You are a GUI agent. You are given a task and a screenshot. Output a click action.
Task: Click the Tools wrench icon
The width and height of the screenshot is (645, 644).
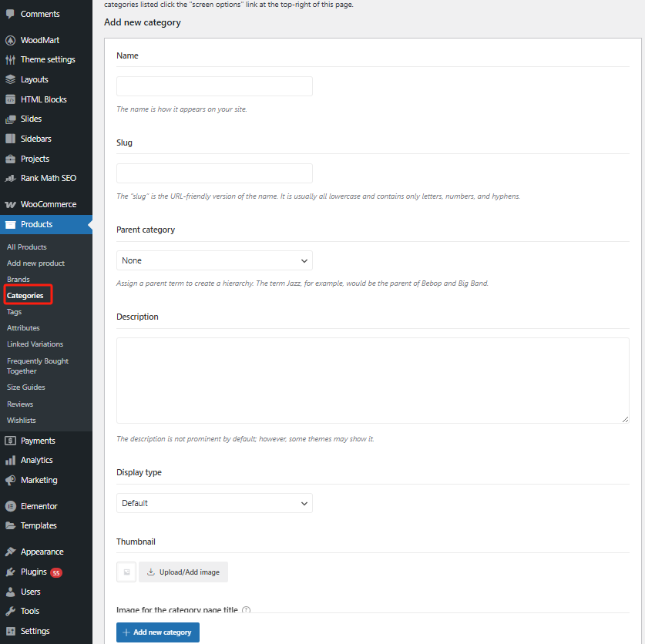coord(10,611)
